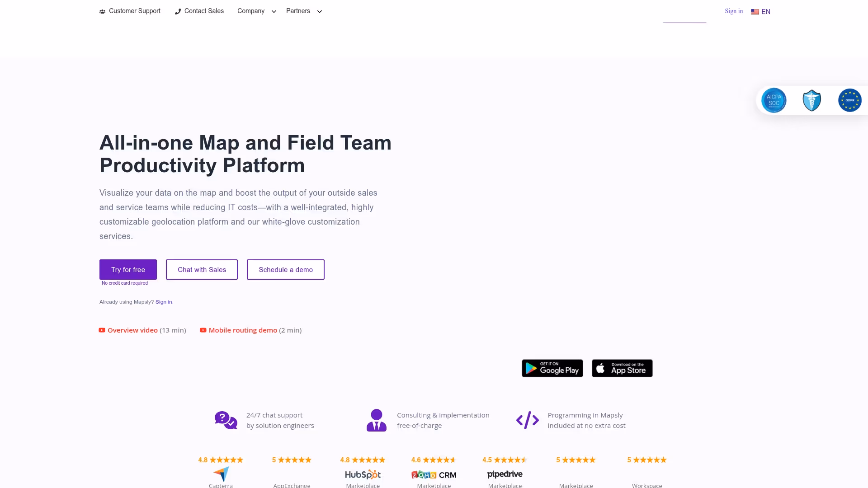This screenshot has height=488, width=868.
Task: Click the HubSpot Marketplace logo
Action: [x=363, y=474]
